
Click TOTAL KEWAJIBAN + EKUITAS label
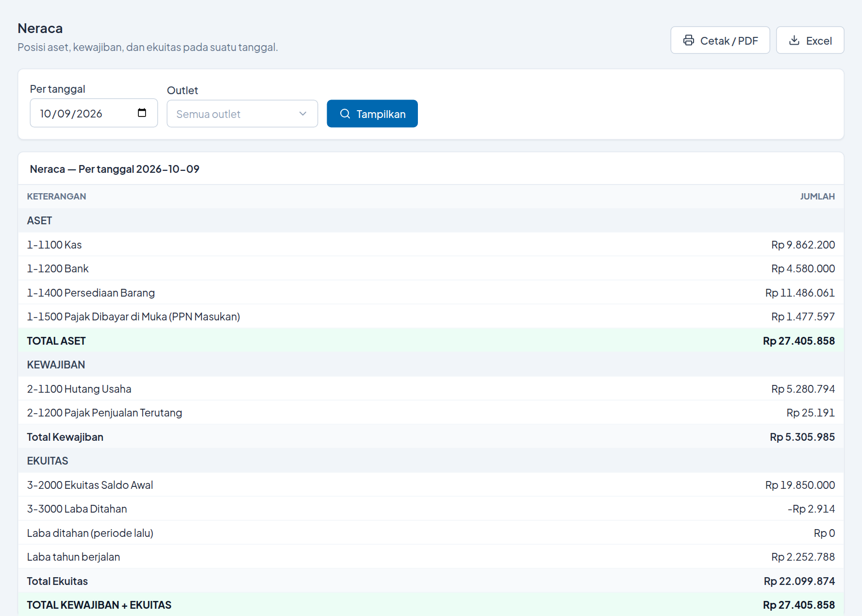point(99,605)
